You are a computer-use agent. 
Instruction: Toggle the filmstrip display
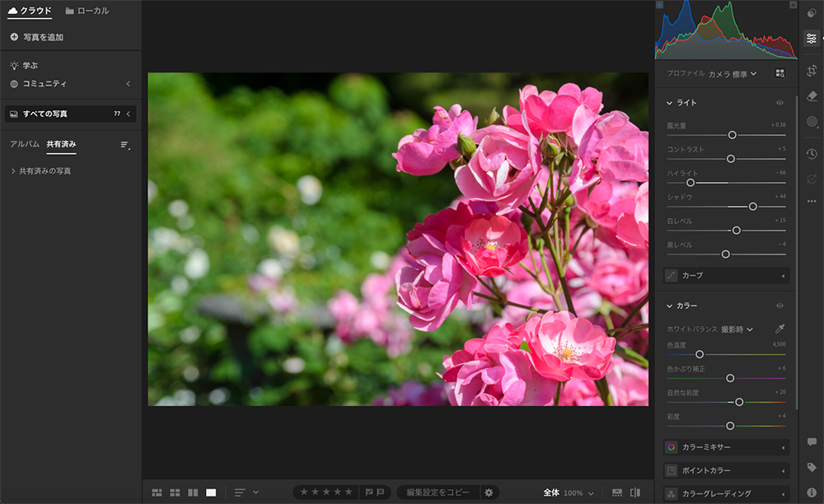pyautogui.click(x=617, y=492)
